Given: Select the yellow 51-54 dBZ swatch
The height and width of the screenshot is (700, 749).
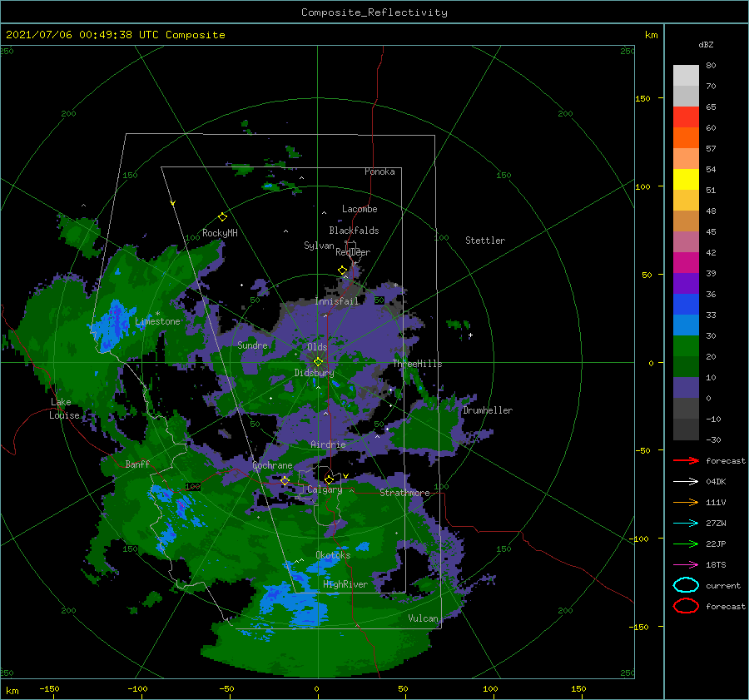Looking at the screenshot, I should point(686,180).
